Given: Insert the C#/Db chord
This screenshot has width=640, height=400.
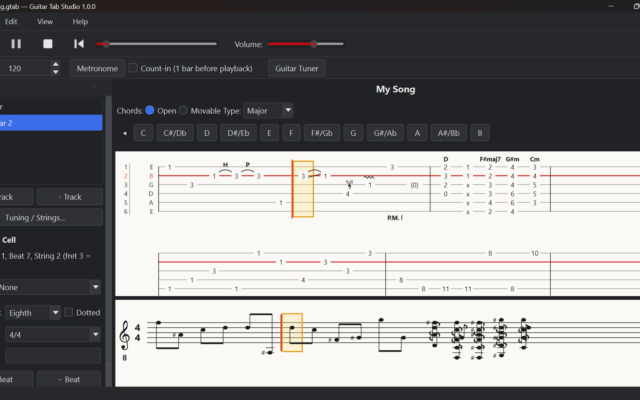Looking at the screenshot, I should click(x=175, y=133).
